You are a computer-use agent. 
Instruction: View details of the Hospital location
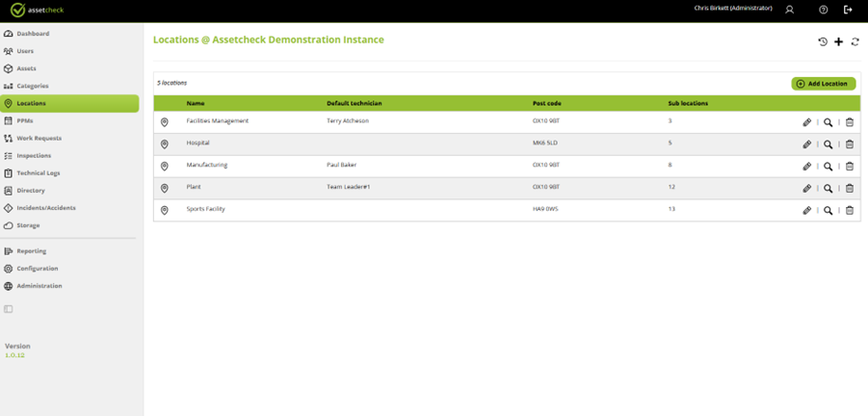(828, 144)
